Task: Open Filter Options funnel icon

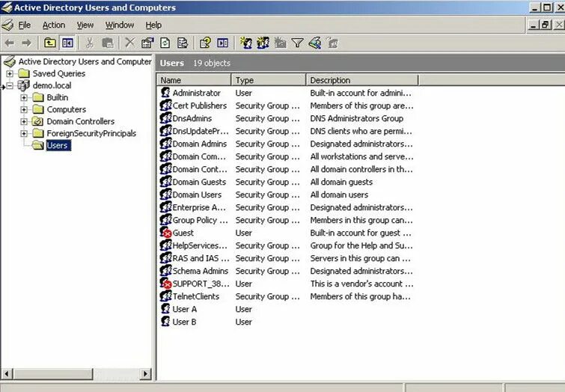Action: pos(297,43)
